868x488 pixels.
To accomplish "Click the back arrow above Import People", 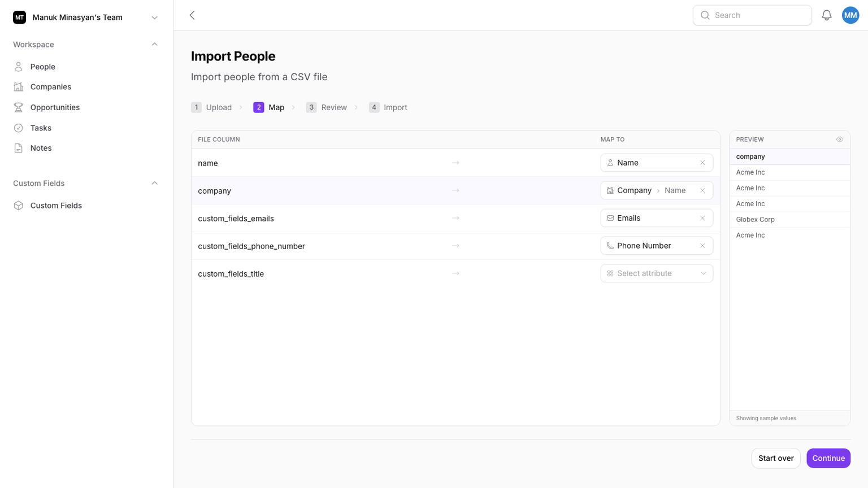I will [192, 15].
